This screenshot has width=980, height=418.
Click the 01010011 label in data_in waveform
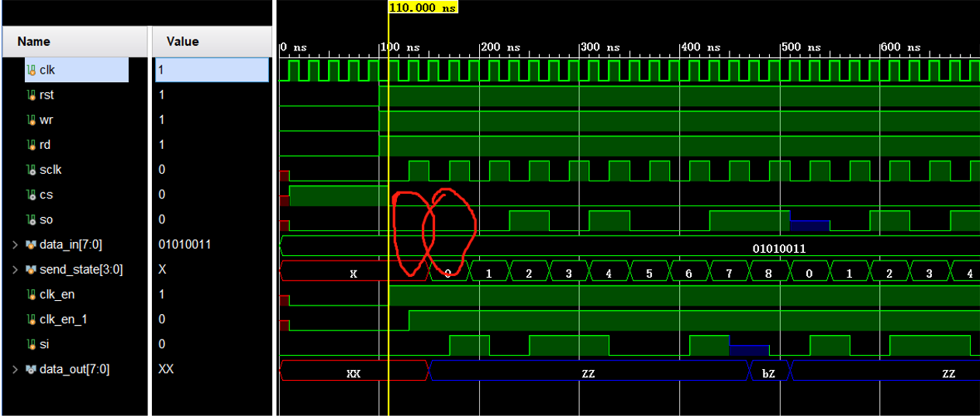coord(779,249)
